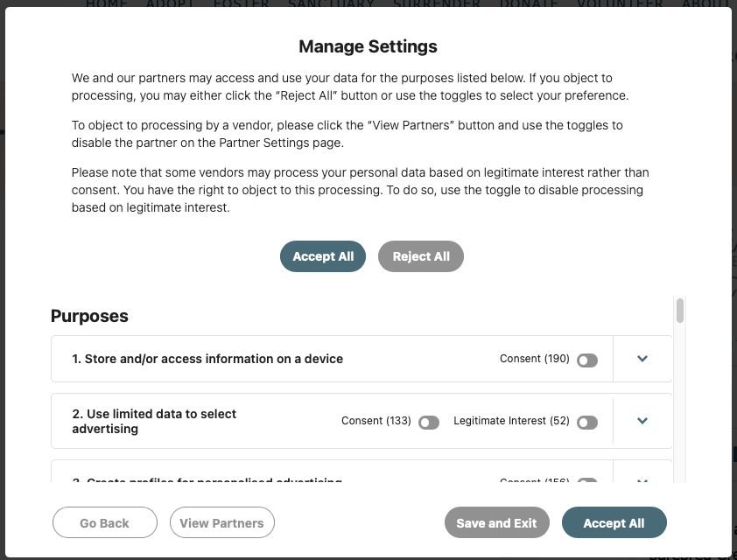Image resolution: width=737 pixels, height=560 pixels.
Task: Enable Consent (133) for limited data advertising
Action: pyautogui.click(x=429, y=422)
